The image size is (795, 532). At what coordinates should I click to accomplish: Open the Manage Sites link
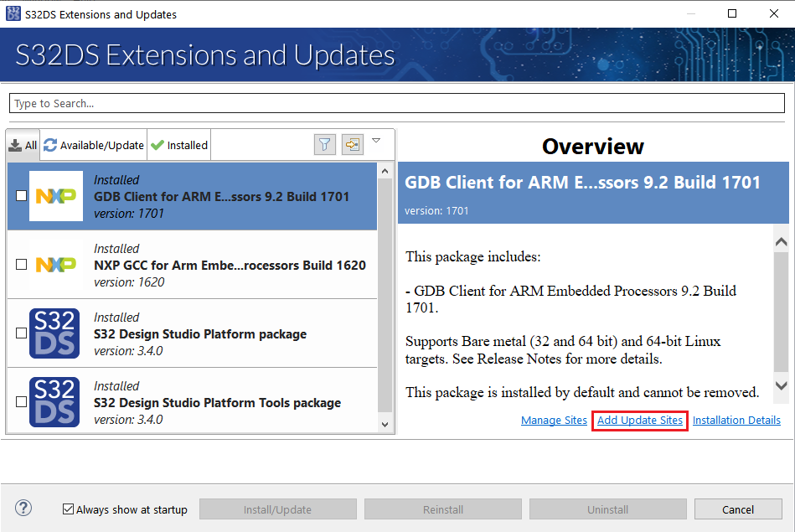(x=554, y=421)
